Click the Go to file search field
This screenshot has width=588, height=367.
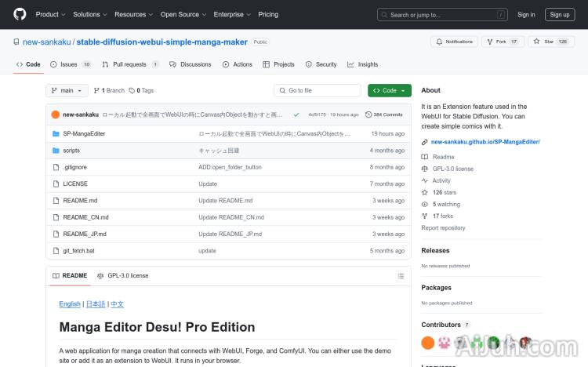[318, 90]
